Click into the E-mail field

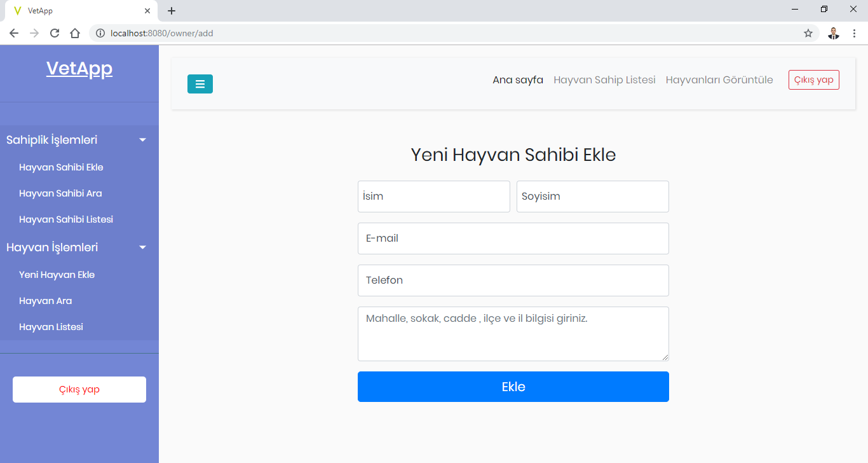513,238
